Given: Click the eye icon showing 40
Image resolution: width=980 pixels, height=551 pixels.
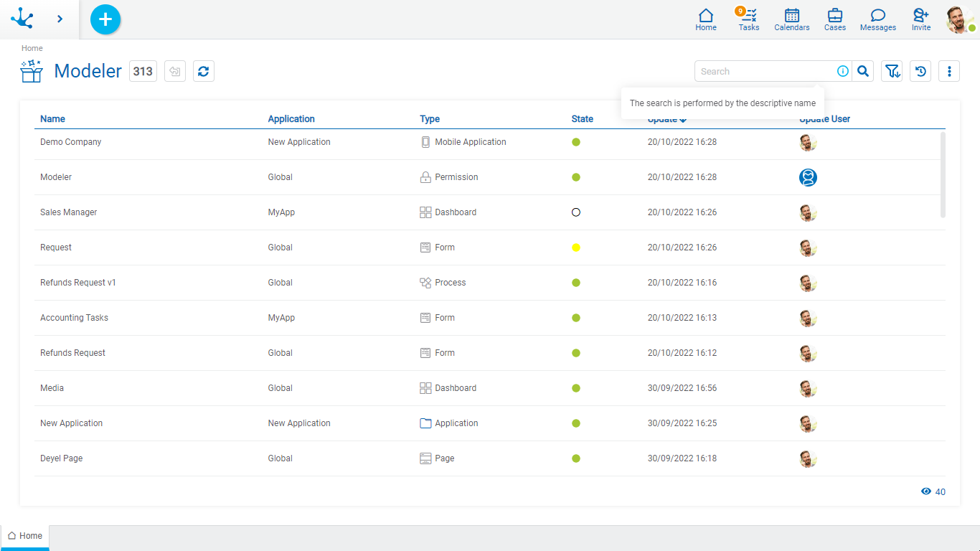Looking at the screenshot, I should pyautogui.click(x=926, y=491).
